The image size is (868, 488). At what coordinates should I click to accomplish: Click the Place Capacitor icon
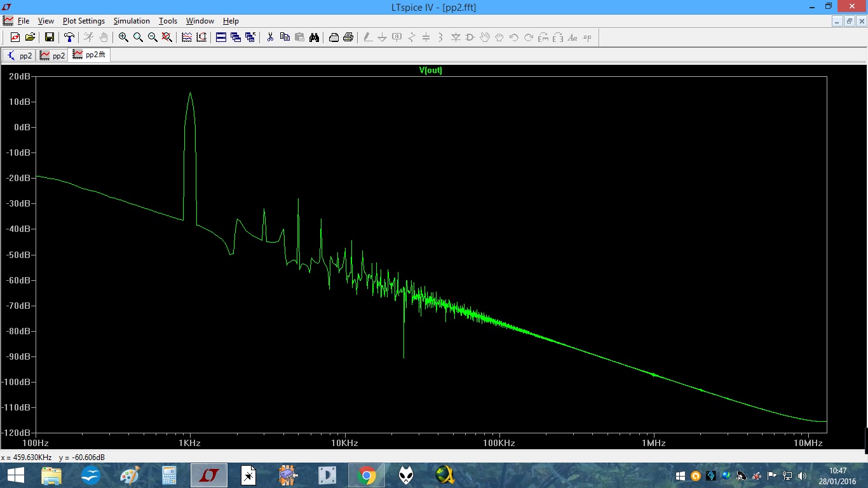(426, 37)
